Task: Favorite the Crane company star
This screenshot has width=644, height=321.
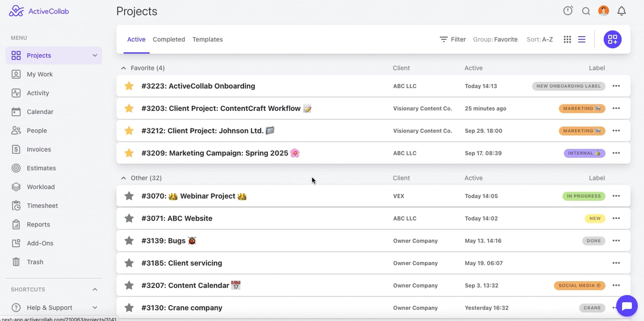Action: point(129,308)
